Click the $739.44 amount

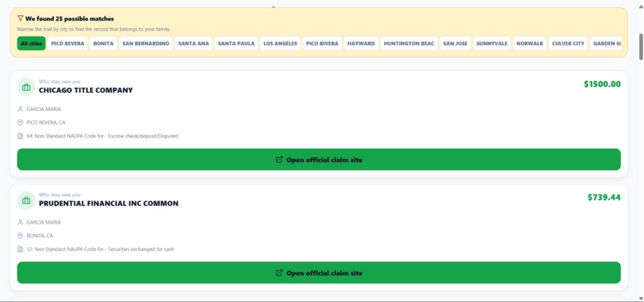[x=604, y=197]
